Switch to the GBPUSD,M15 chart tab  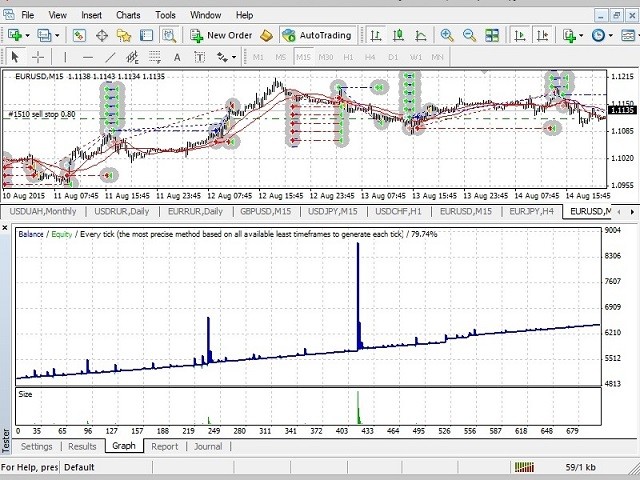point(266,211)
